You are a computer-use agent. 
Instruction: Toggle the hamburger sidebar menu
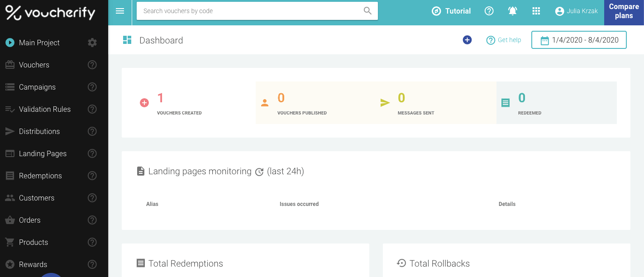pos(120,11)
